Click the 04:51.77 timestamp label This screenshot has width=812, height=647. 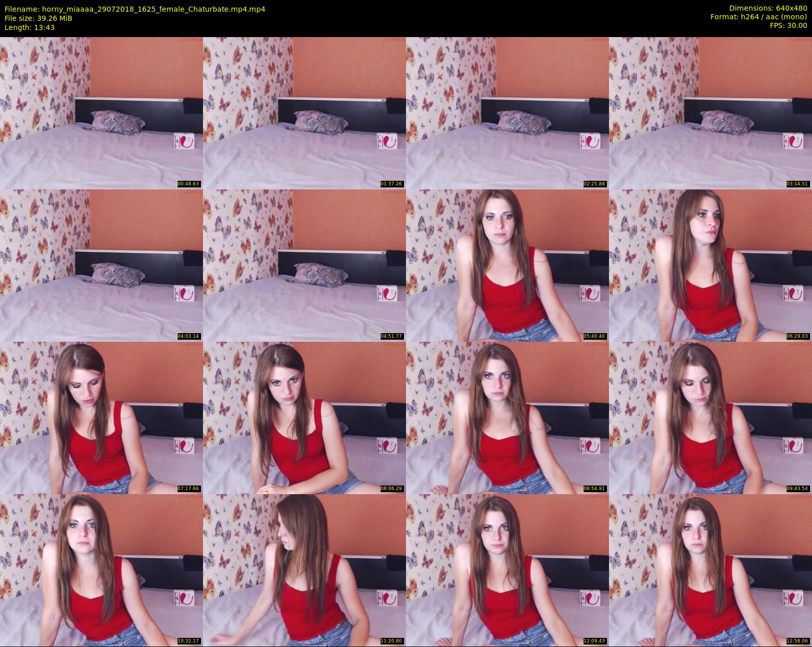click(x=392, y=336)
